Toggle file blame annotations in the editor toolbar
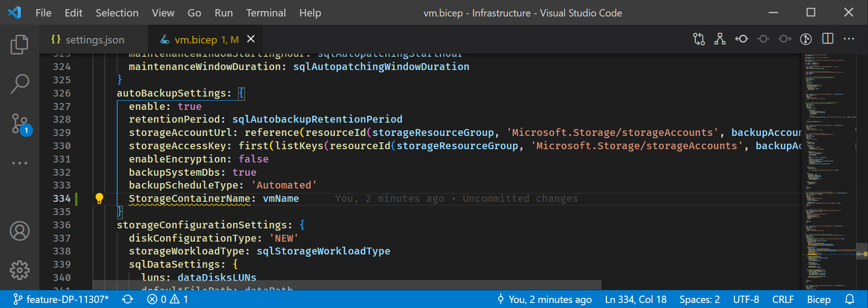 pyautogui.click(x=806, y=39)
